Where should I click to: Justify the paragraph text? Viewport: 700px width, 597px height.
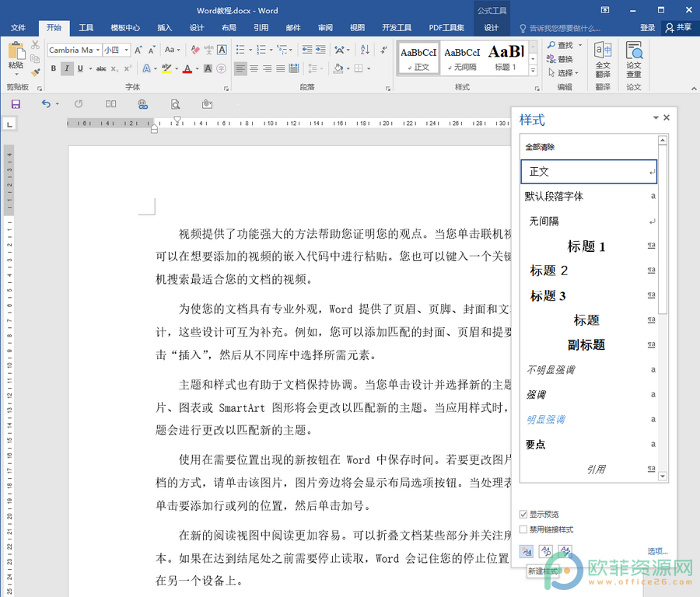(280, 68)
